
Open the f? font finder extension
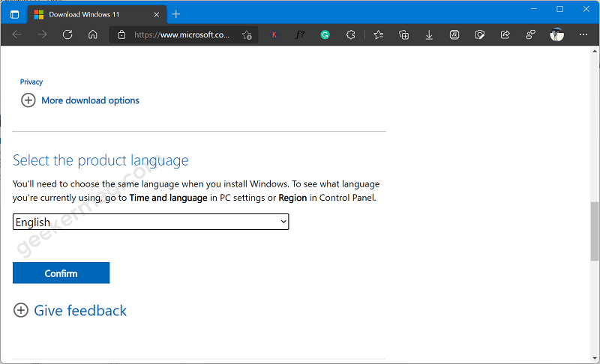click(299, 34)
